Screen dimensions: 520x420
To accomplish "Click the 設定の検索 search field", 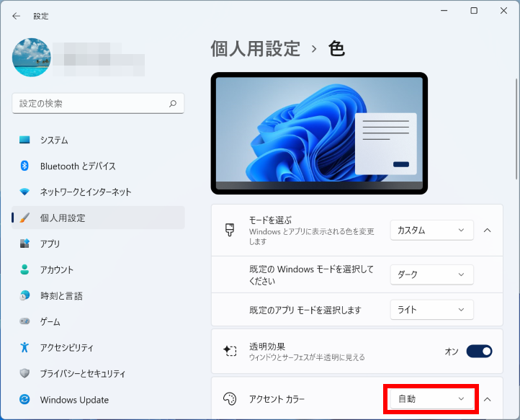I will click(98, 104).
